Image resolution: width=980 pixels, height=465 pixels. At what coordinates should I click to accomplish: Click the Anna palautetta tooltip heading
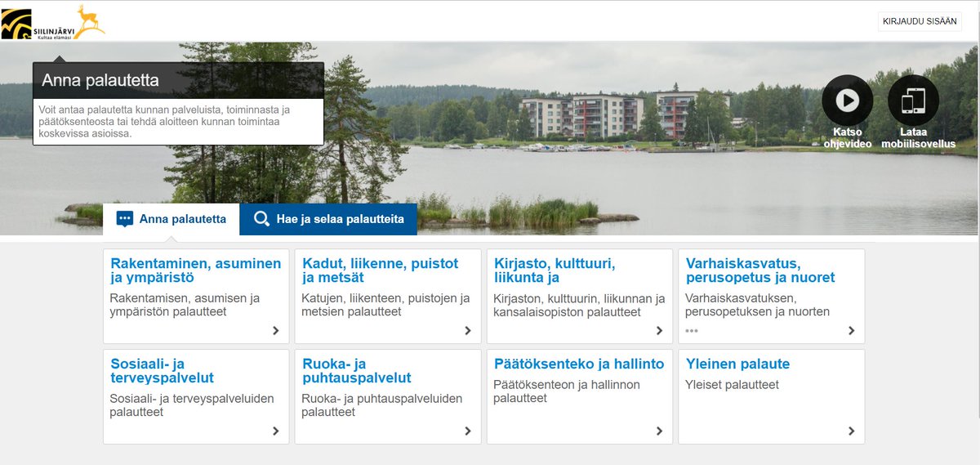pyautogui.click(x=100, y=81)
